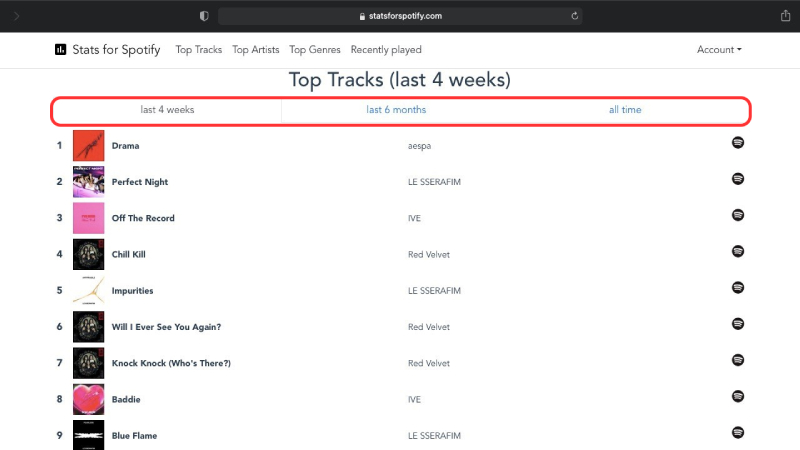This screenshot has width=800, height=450.
Task: Click the statsforspotify.com address bar
Action: coord(400,16)
